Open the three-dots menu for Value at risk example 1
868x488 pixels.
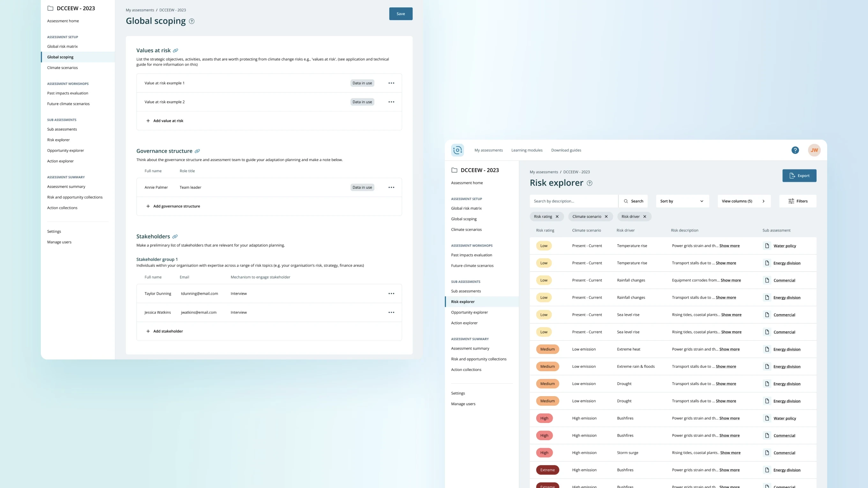391,83
